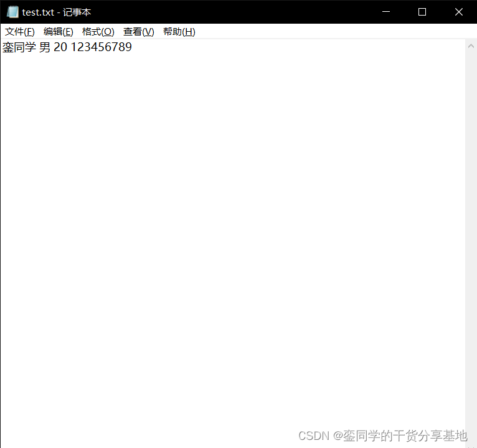Open the 编辑(E) menu
This screenshot has height=448, width=477.
tap(58, 32)
